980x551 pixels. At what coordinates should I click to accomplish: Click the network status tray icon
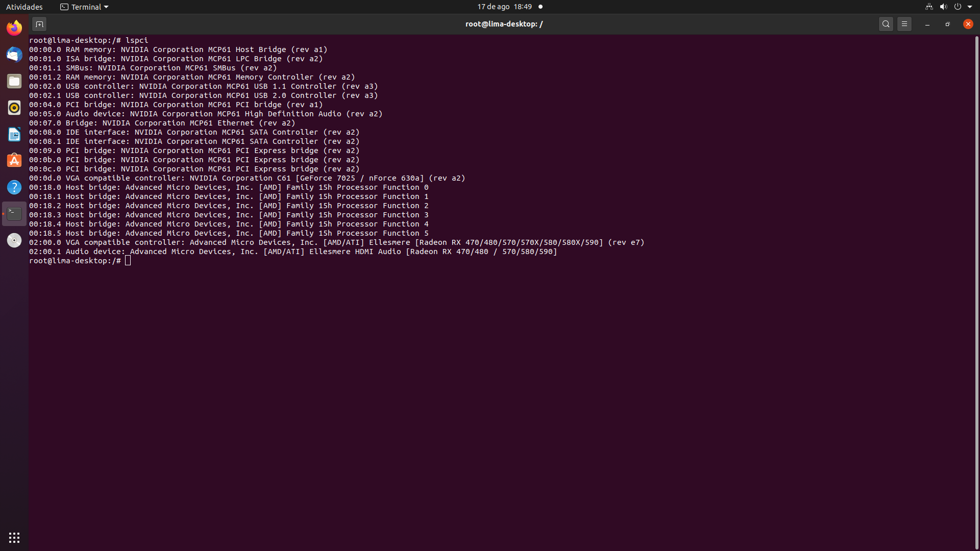(929, 7)
